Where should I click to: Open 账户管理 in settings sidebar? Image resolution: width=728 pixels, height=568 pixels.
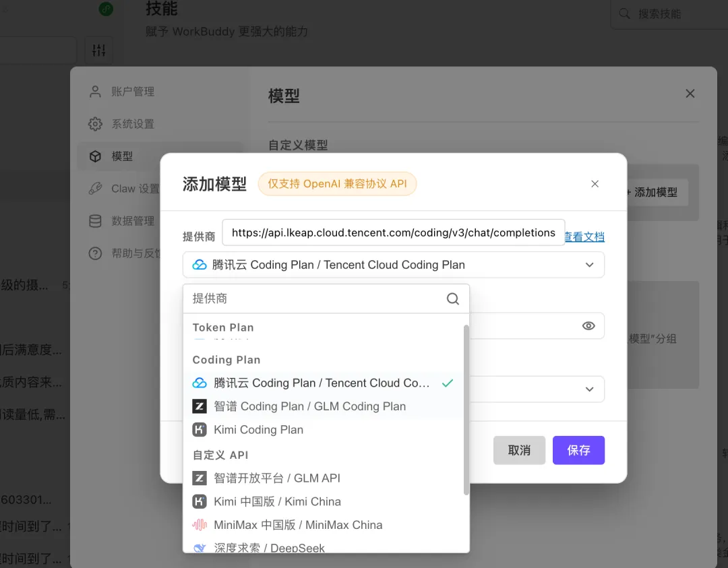pos(160,92)
